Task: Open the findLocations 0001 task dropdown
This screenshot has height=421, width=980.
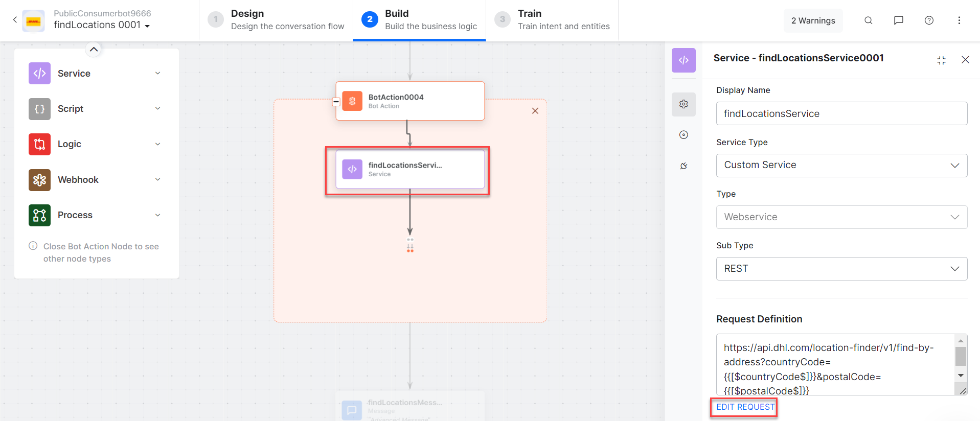Action: (x=147, y=26)
